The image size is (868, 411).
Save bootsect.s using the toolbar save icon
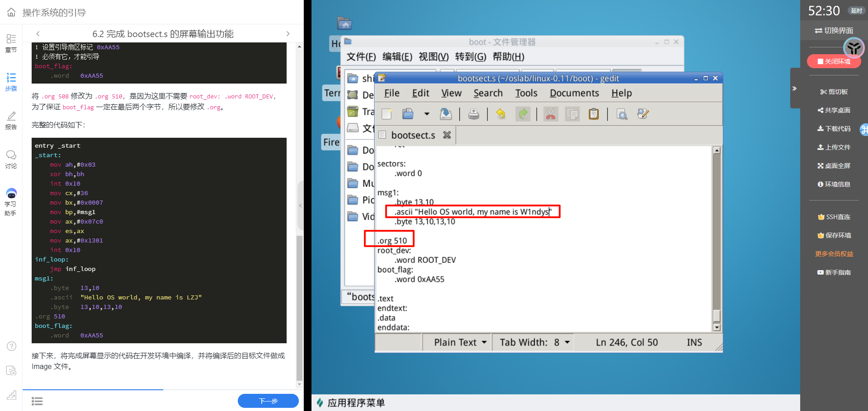coord(446,114)
